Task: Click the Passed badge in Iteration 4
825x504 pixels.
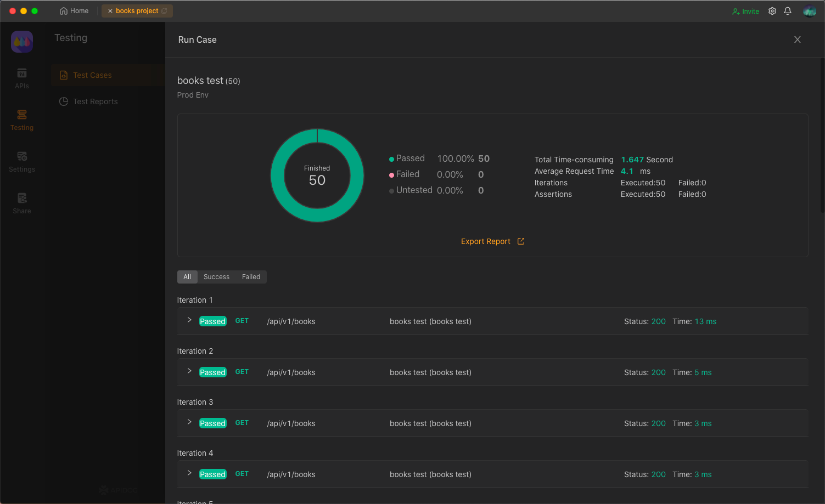Action: pyautogui.click(x=213, y=474)
